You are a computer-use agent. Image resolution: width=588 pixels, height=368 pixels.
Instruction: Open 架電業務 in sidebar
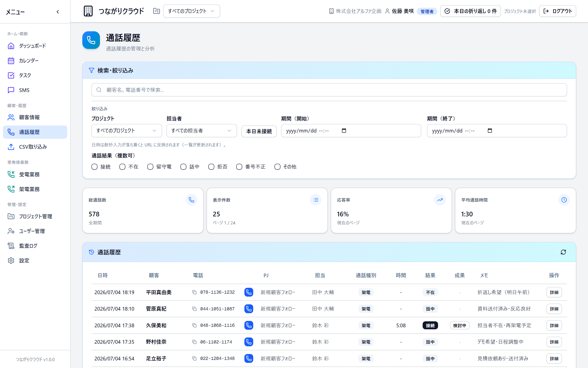(35, 189)
